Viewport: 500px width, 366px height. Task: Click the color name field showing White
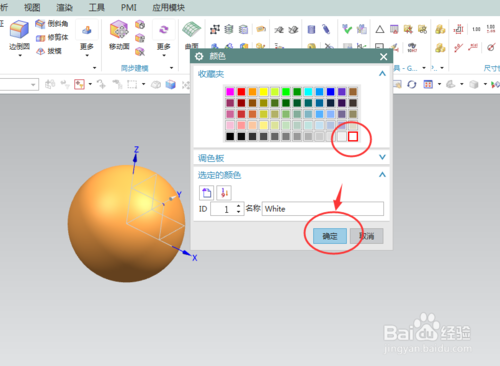323,209
